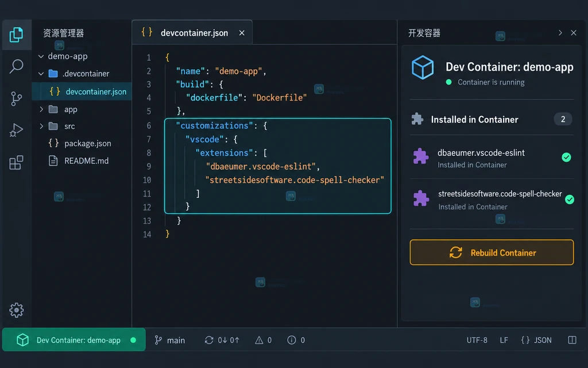Click blue folder icon of .devcontainer
Image resolution: width=588 pixels, height=368 pixels.
tap(53, 74)
